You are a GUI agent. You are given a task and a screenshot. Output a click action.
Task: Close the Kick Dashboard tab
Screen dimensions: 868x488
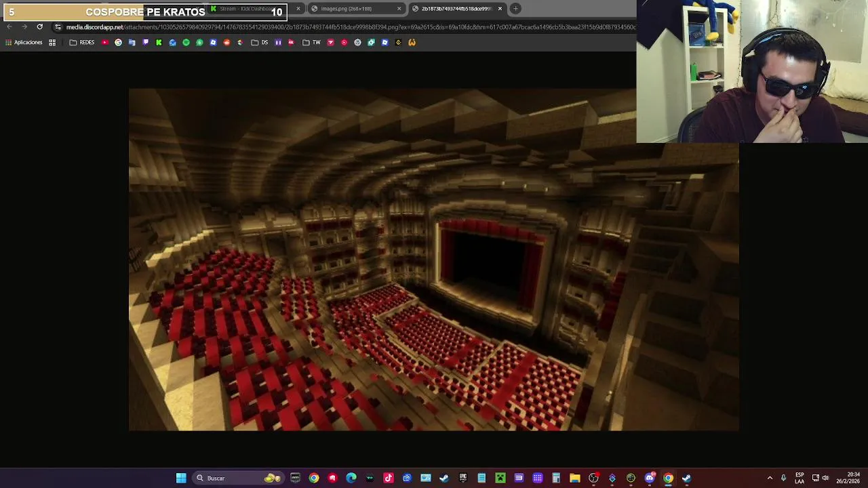[x=298, y=9]
